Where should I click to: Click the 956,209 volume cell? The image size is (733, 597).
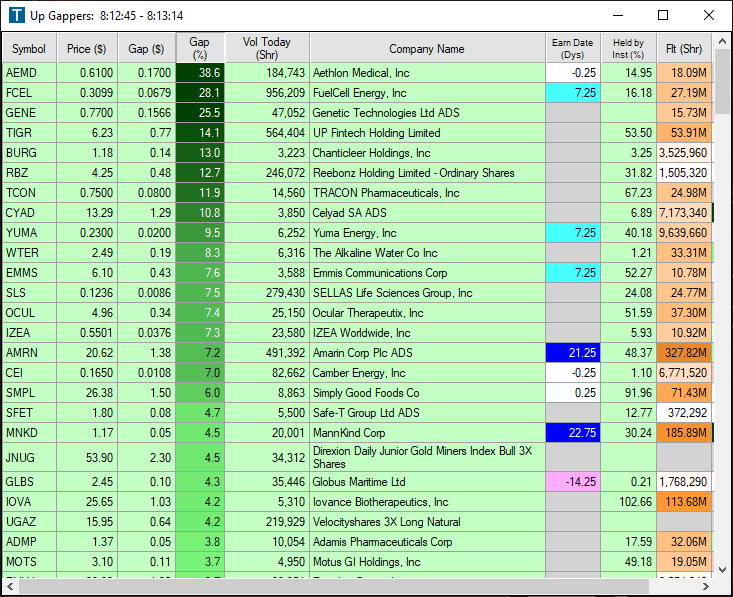click(267, 93)
